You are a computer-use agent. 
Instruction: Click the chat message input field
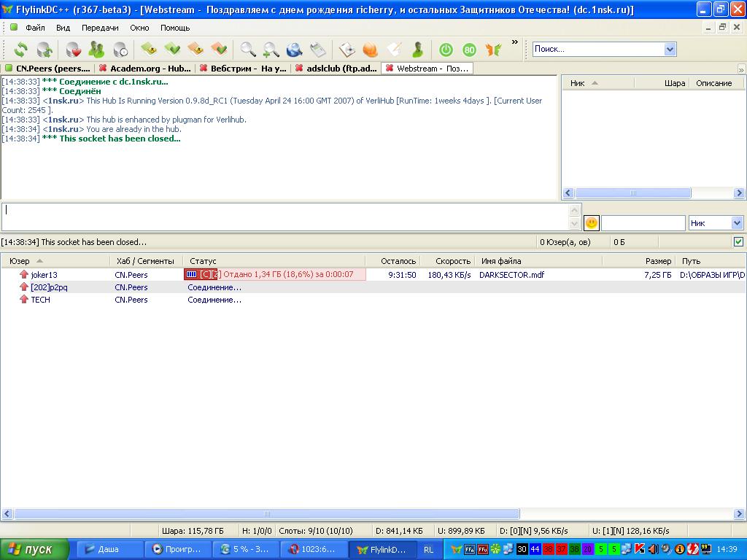[x=285, y=217]
